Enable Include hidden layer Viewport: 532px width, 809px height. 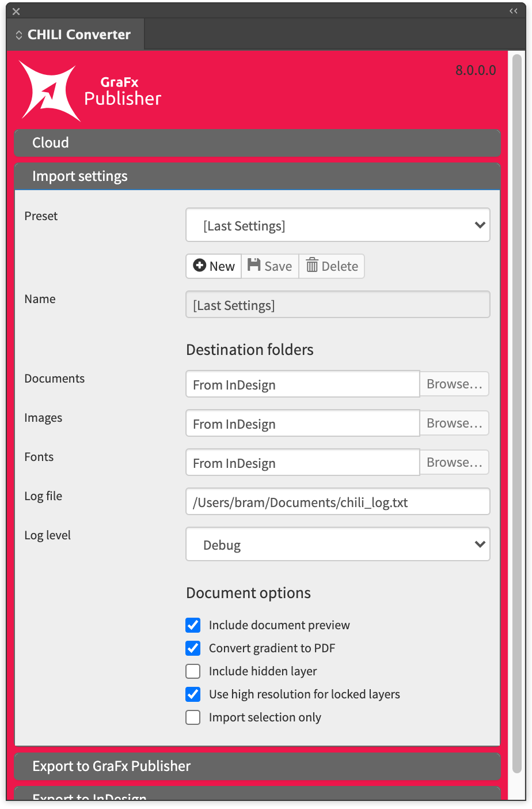point(193,671)
